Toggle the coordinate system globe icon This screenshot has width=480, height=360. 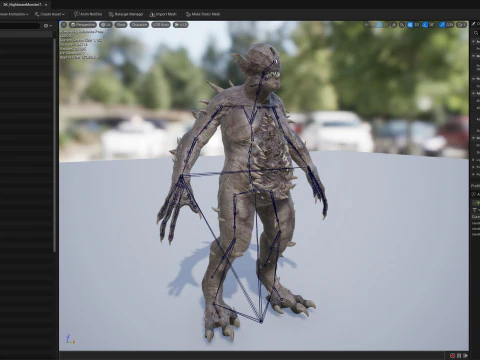tap(394, 25)
